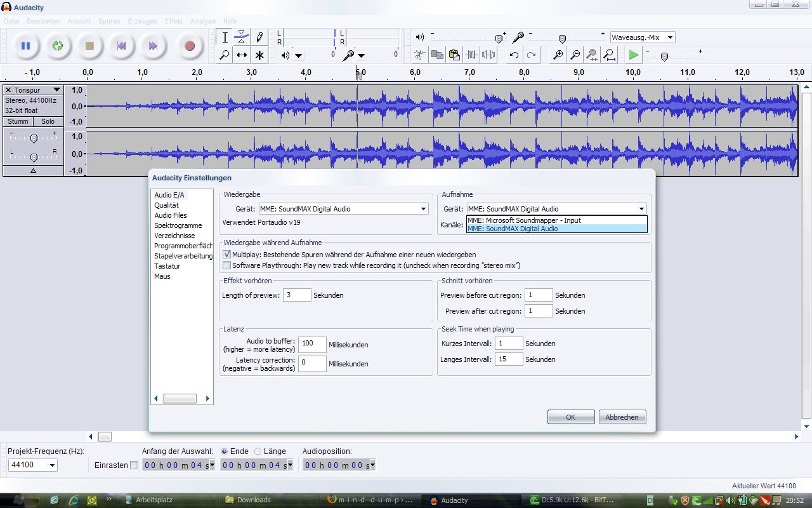Select the Draw pencil tool
Viewport: 812px width, 508px height.
point(259,37)
